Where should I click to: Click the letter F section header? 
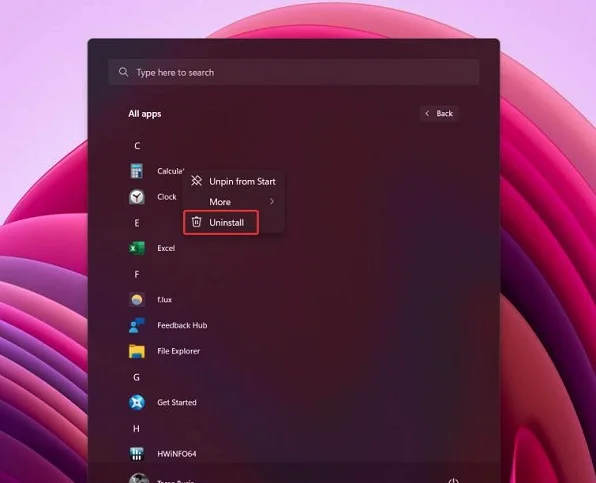tap(137, 274)
